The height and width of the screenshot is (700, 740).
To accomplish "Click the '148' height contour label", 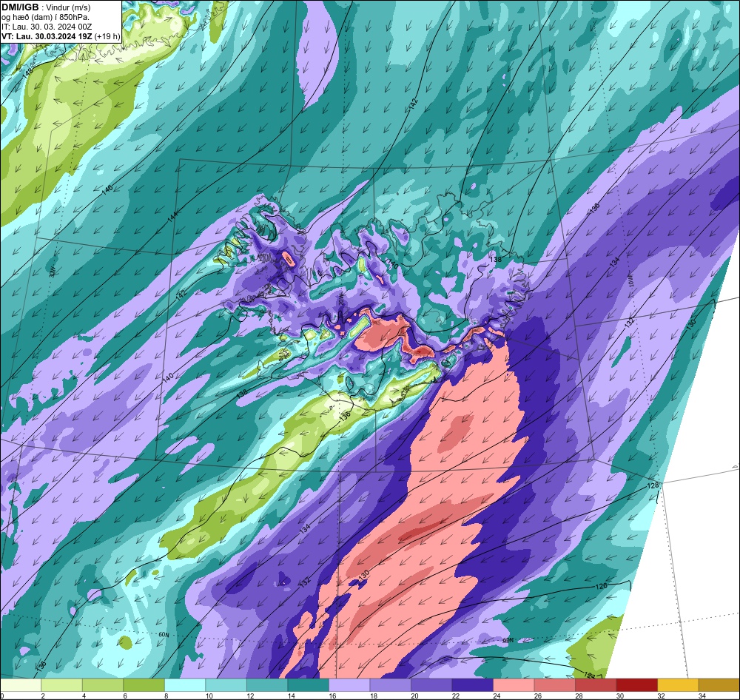I will tap(27, 73).
